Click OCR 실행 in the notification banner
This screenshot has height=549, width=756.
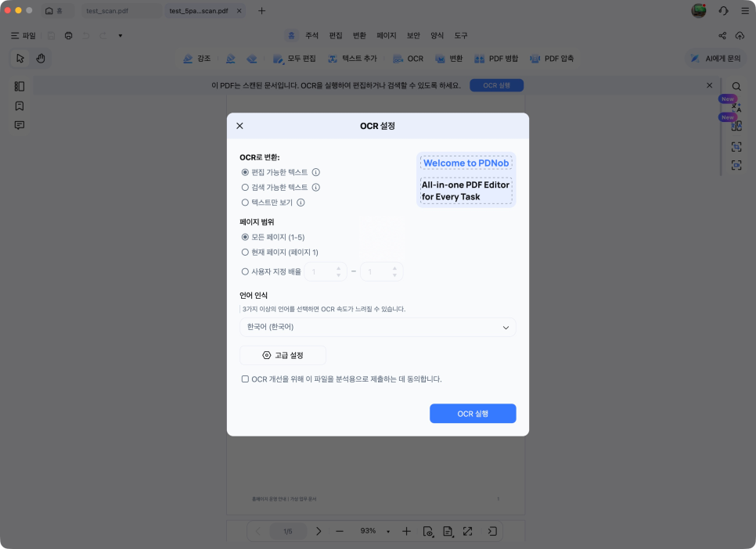tap(497, 85)
